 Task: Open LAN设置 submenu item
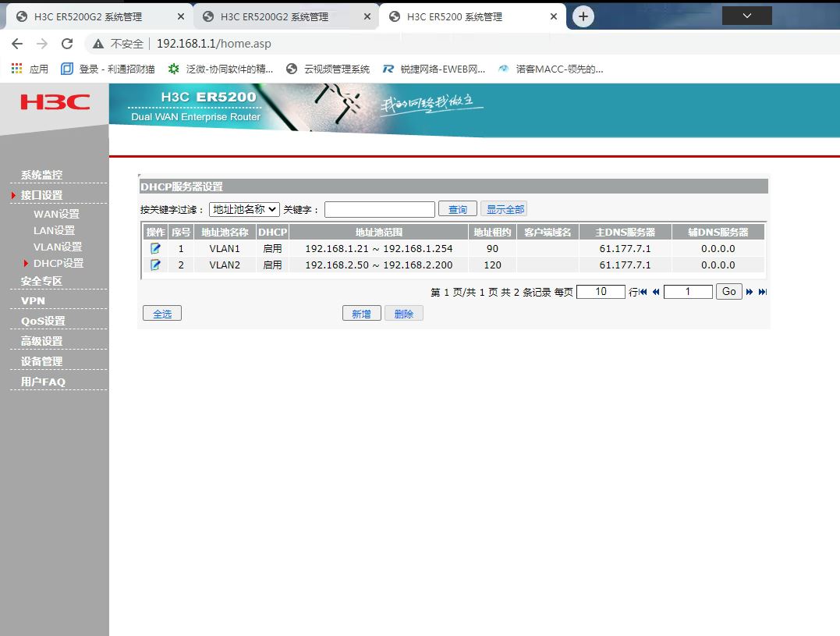(54, 230)
